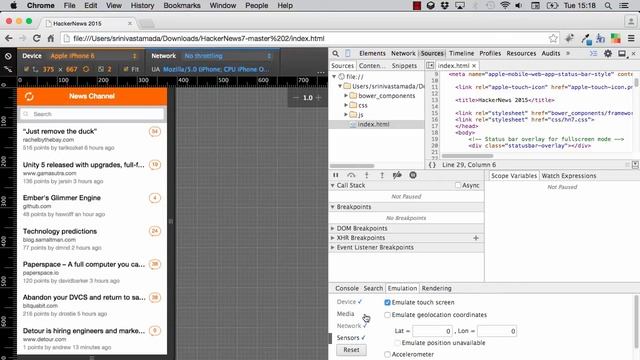This screenshot has height=360, width=640.
Task: Reset emulation overrides icon in device toolbar
Action: (x=8, y=56)
